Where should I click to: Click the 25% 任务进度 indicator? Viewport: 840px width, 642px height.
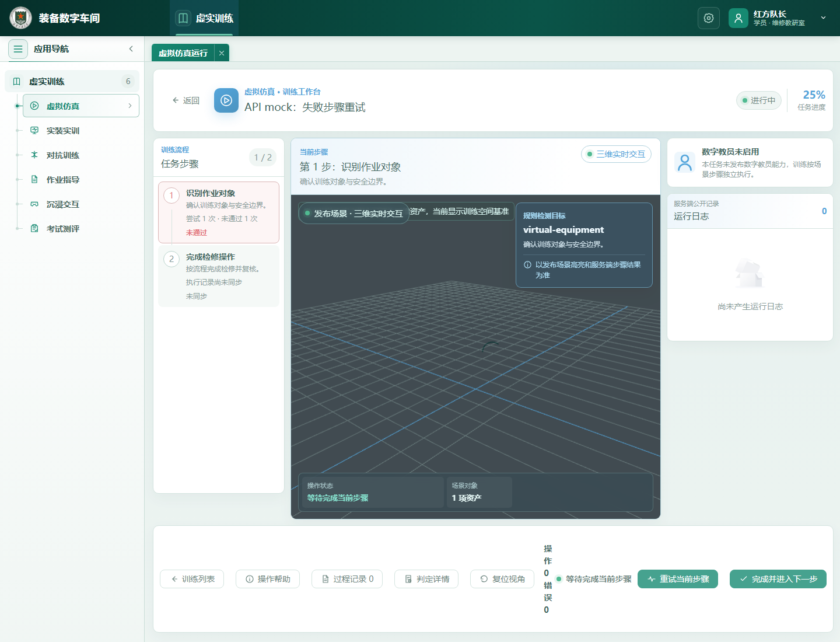coord(811,100)
